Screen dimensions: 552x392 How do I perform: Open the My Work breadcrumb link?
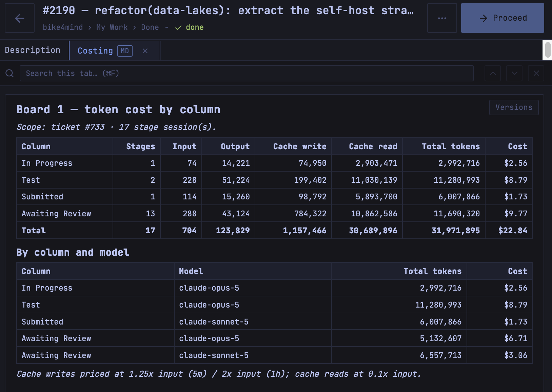(x=112, y=27)
